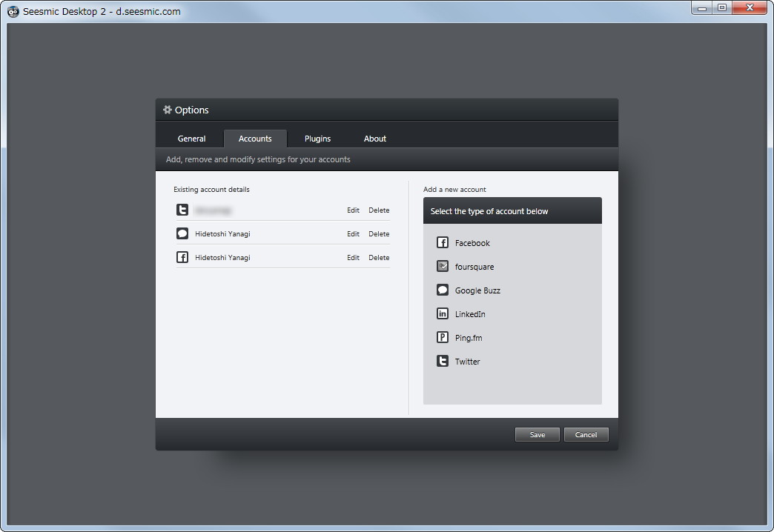Choose Twitter label to add account

point(468,362)
